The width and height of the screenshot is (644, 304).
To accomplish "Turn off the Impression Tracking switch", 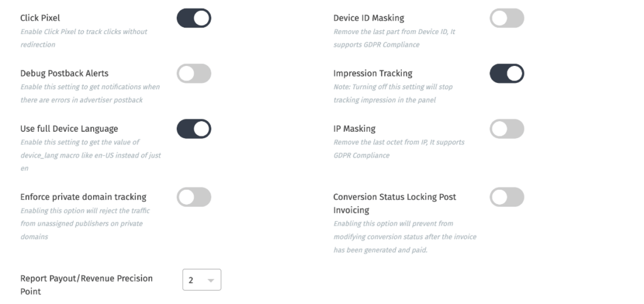I will (506, 73).
